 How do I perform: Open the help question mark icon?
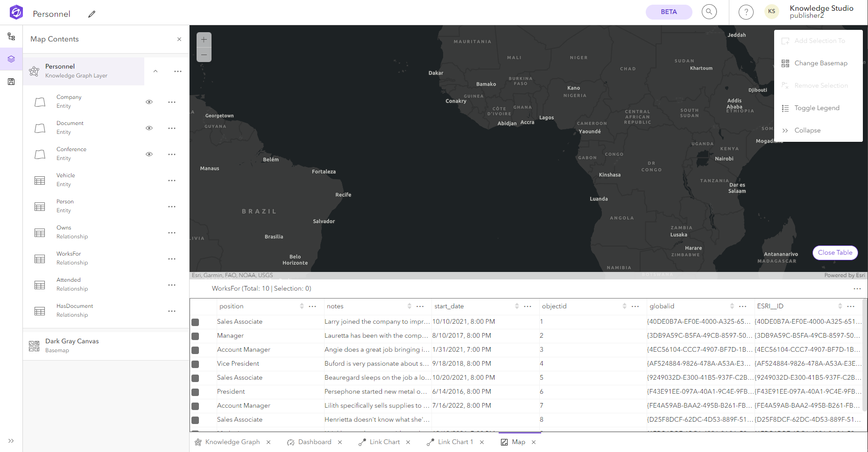tap(746, 12)
